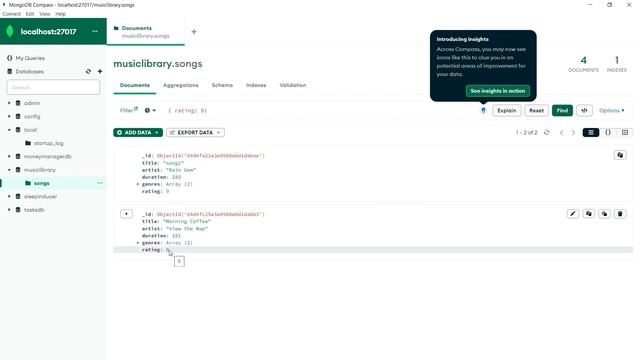Switch to table view
Viewport: 640px width, 360px height.
pos(625,133)
